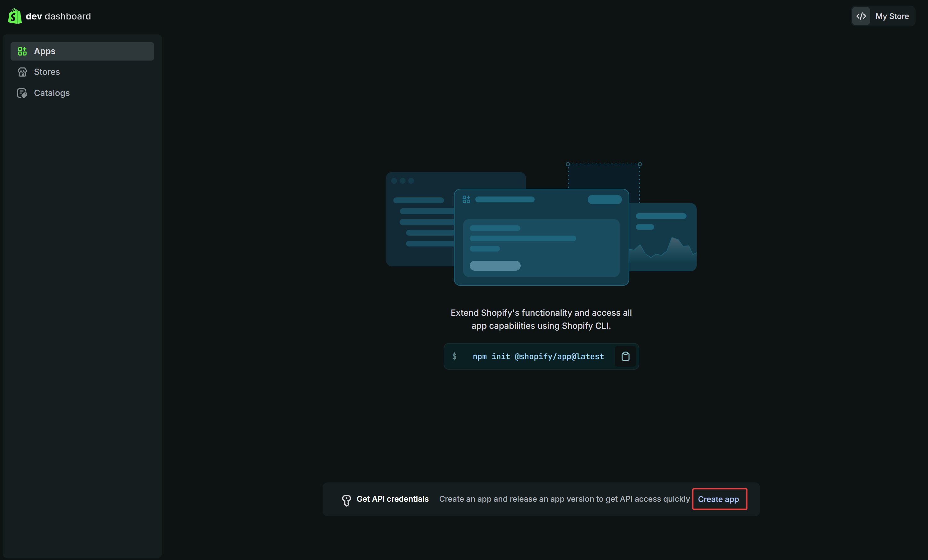Screen dimensions: 928x560
Task: Click the code brackets icon beside My Store
Action: coord(861,16)
